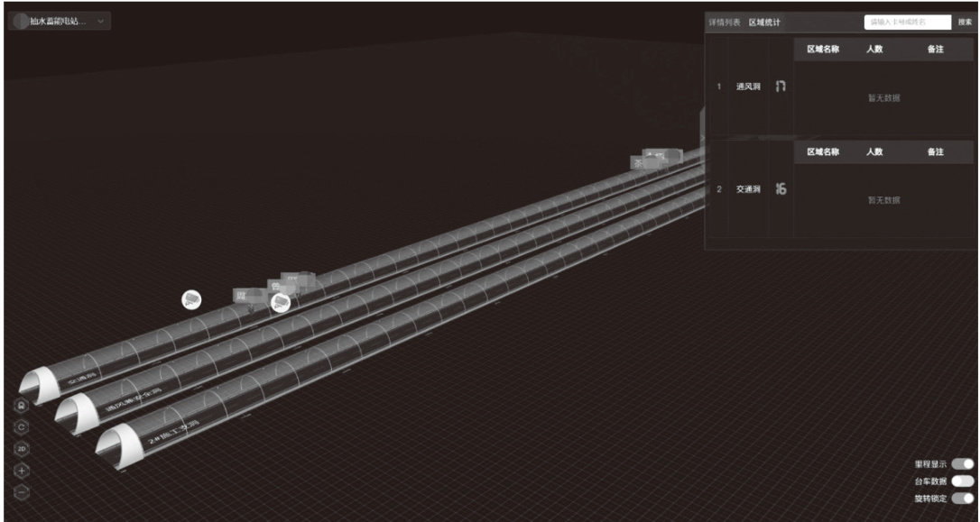This screenshot has height=522, width=980.
Task: Switch to the 详情列表 tab
Action: tap(724, 23)
